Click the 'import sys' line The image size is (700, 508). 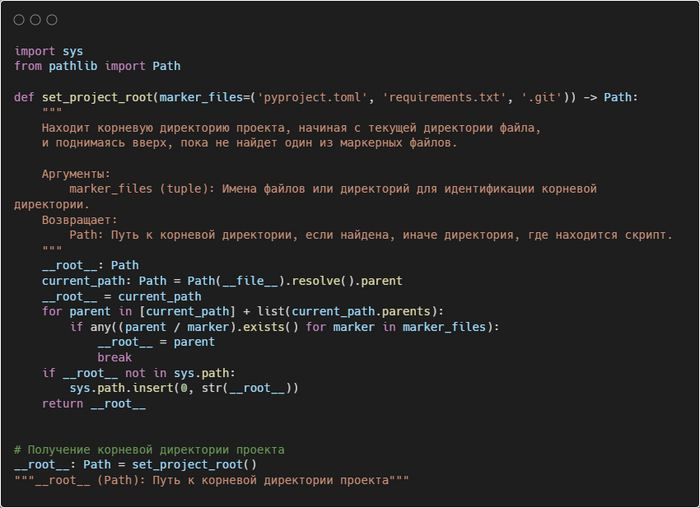pos(49,51)
